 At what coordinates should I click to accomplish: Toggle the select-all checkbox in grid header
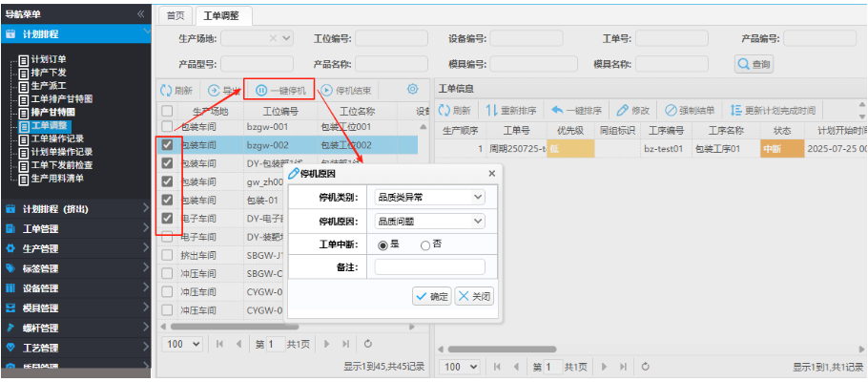168,111
